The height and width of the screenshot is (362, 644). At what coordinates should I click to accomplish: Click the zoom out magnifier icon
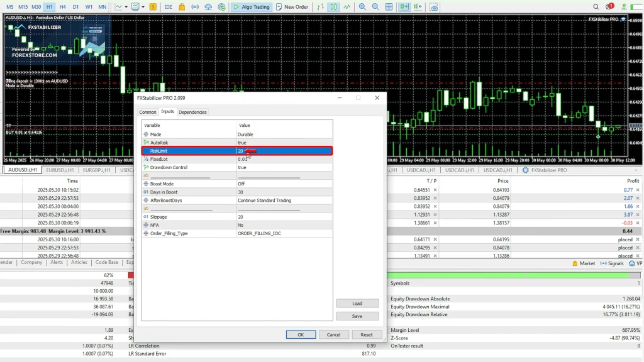pos(375,7)
